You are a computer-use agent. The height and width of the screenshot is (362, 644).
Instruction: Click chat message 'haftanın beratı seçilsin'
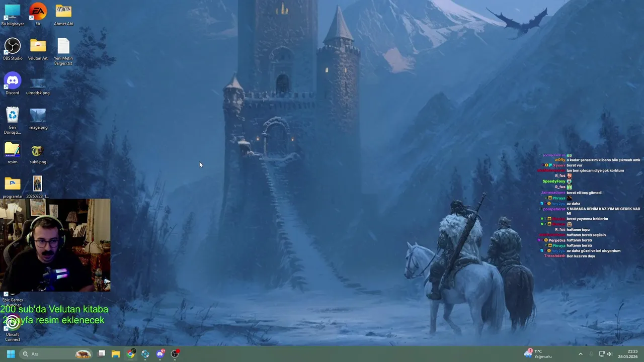[x=586, y=235]
